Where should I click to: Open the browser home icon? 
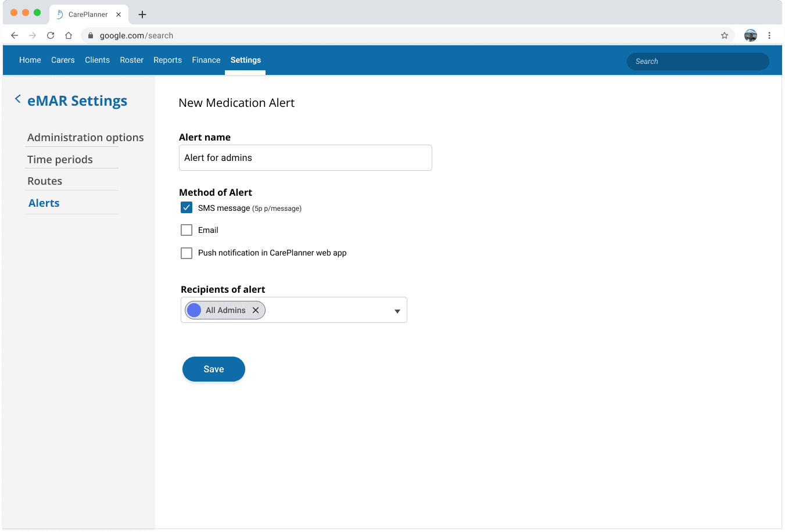(69, 35)
